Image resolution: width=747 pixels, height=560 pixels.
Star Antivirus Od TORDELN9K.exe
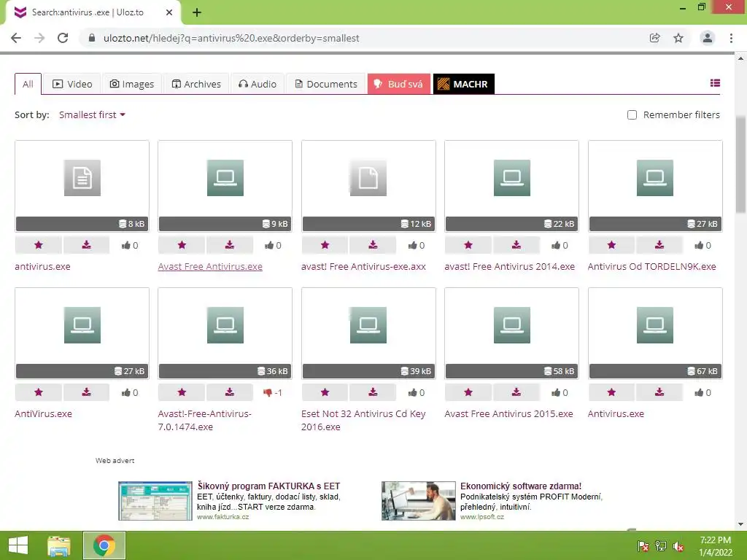(x=612, y=245)
